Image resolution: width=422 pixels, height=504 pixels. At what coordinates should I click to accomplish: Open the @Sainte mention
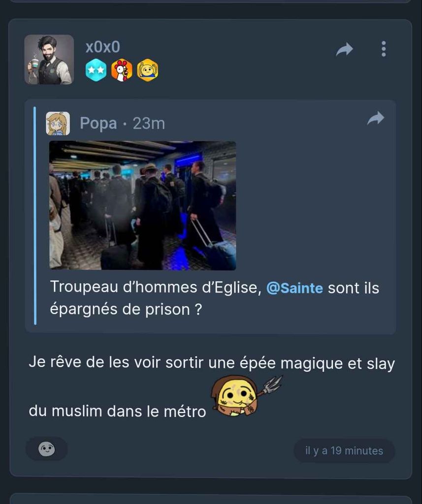[294, 288]
